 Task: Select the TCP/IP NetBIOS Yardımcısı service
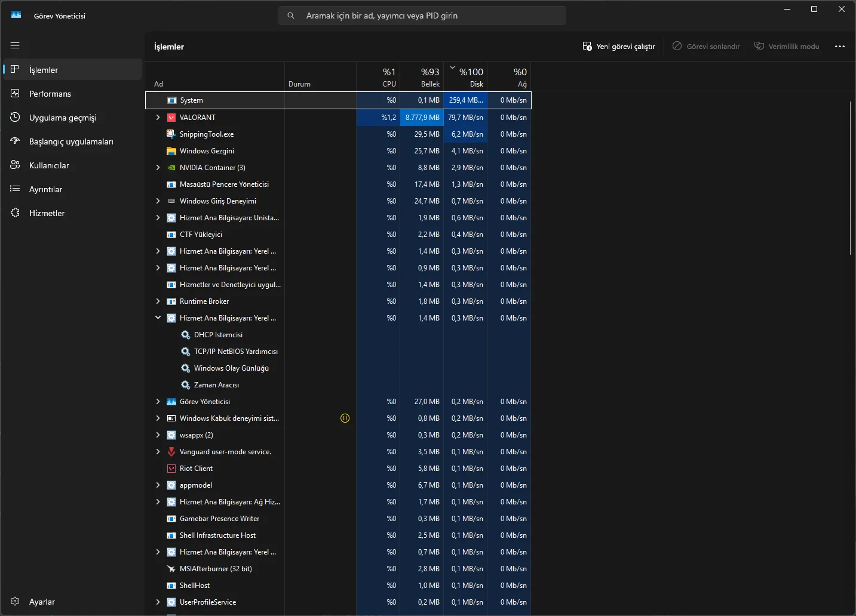click(338, 352)
